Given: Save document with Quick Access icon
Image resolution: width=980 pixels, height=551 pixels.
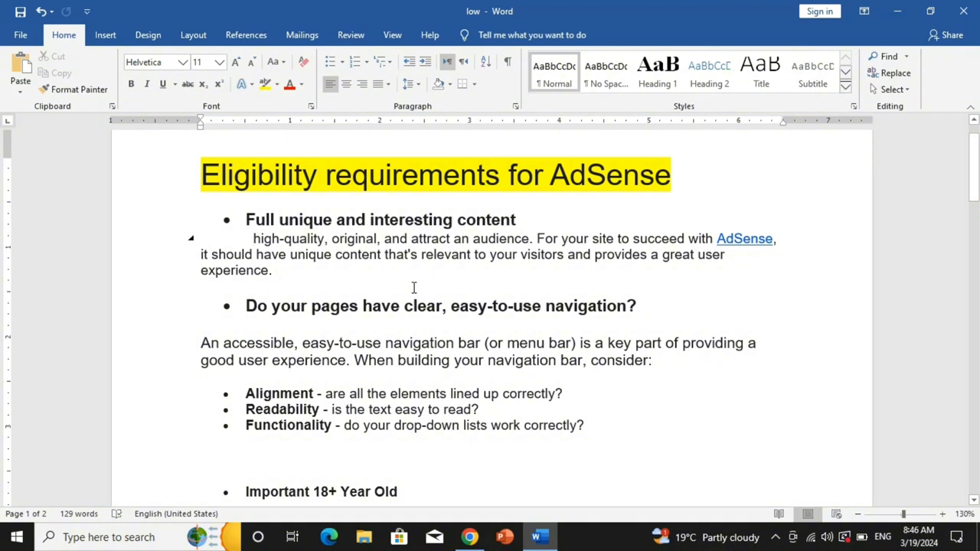Looking at the screenshot, I should click(x=20, y=11).
